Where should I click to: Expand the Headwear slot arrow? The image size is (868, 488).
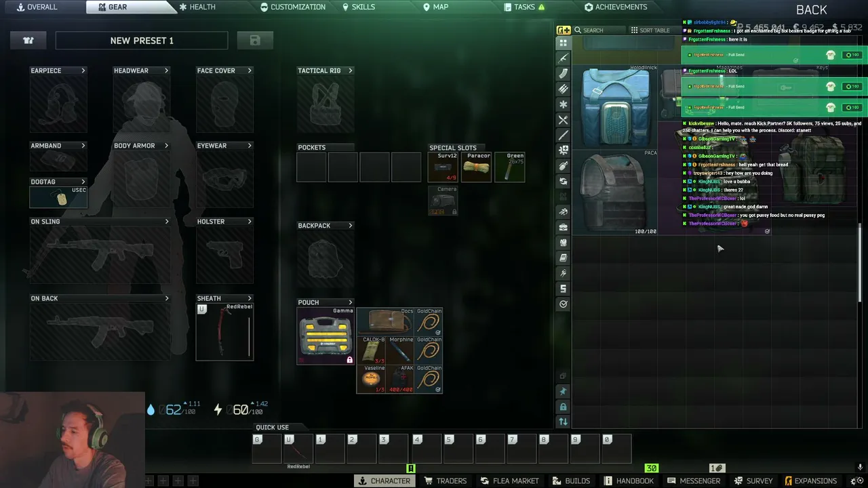[x=166, y=70]
